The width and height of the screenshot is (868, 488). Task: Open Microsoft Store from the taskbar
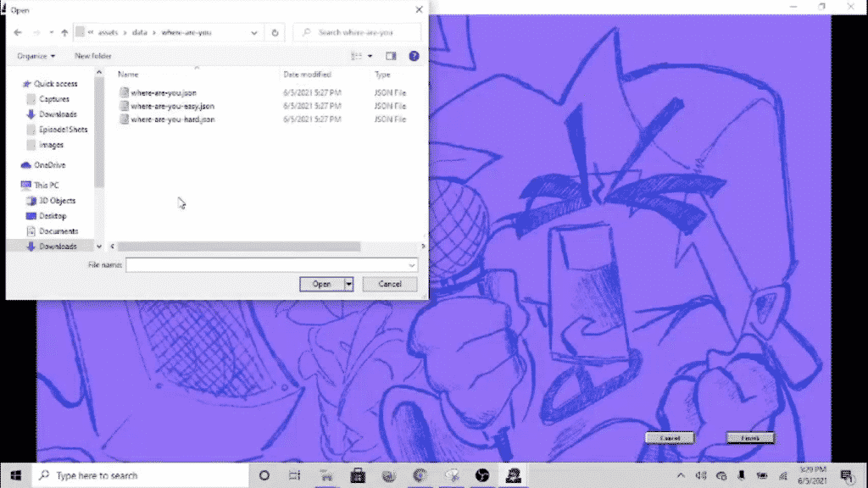click(358, 475)
